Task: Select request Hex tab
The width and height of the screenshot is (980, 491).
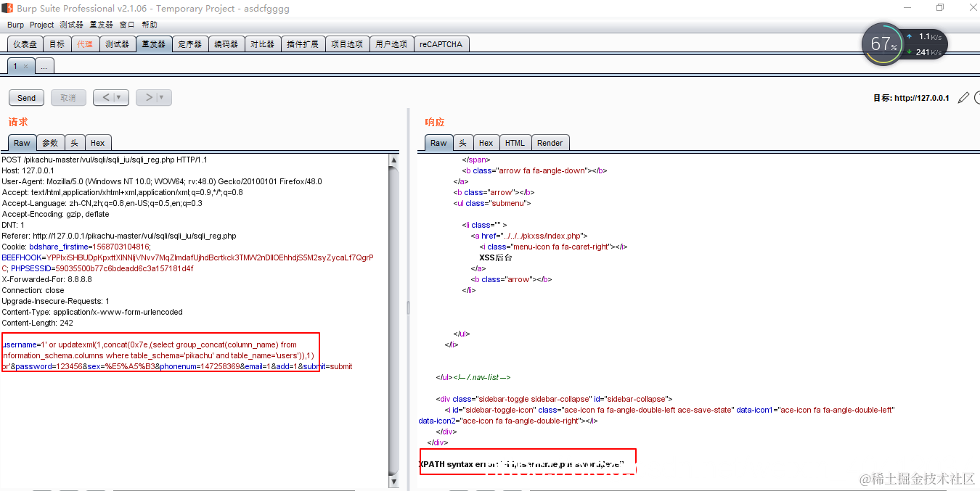Action: click(98, 143)
